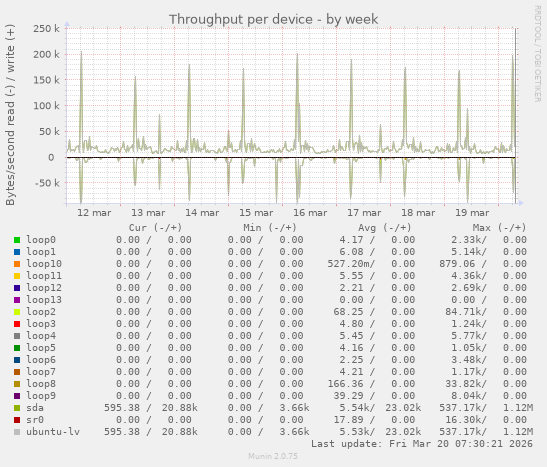Image resolution: width=547 pixels, height=467 pixels.
Task: Click the 'sda' device name
Action: click(35, 408)
